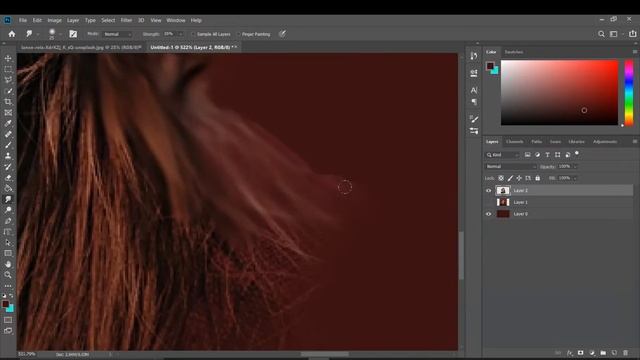Click the delete layer trash icon
Viewport: 640px width, 360px height.
point(626,353)
